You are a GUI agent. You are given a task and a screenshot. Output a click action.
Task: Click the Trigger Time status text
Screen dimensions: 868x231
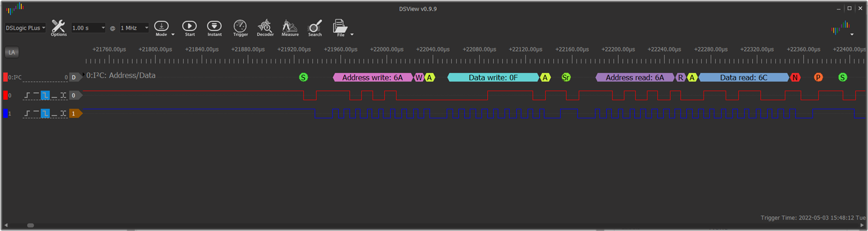tap(813, 217)
